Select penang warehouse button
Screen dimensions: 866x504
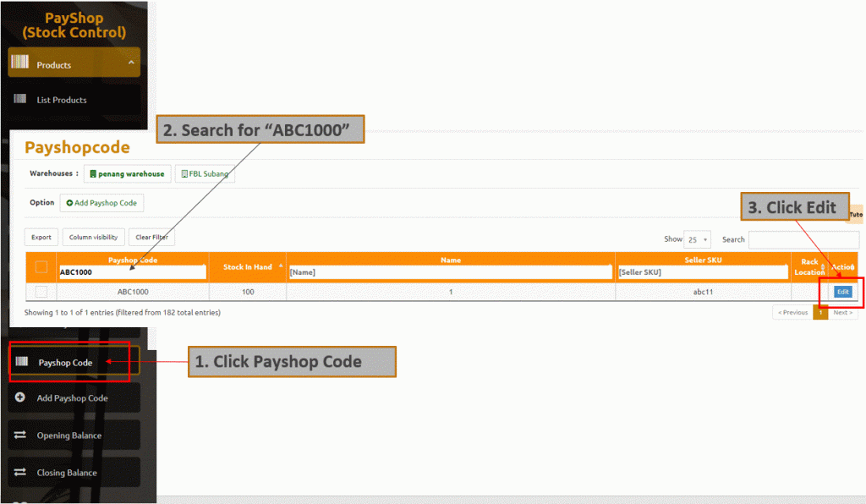coord(127,174)
